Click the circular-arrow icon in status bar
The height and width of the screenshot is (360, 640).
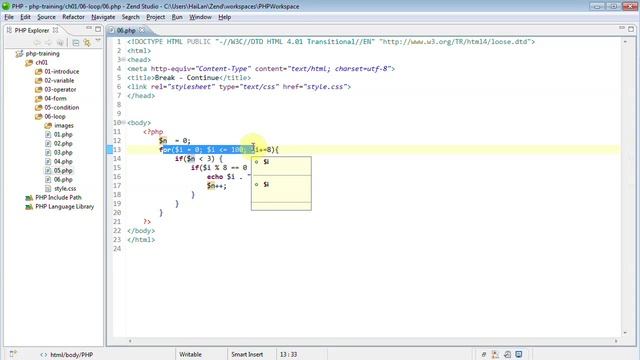[507, 354]
